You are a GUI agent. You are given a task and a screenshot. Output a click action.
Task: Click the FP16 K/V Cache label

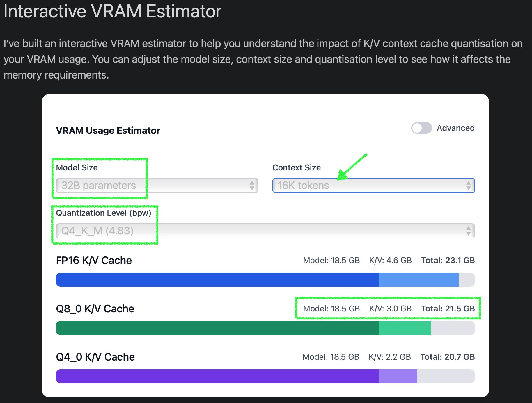(x=94, y=261)
